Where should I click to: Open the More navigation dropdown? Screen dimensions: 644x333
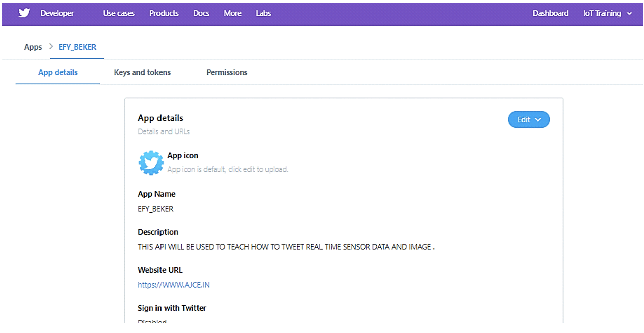[232, 13]
